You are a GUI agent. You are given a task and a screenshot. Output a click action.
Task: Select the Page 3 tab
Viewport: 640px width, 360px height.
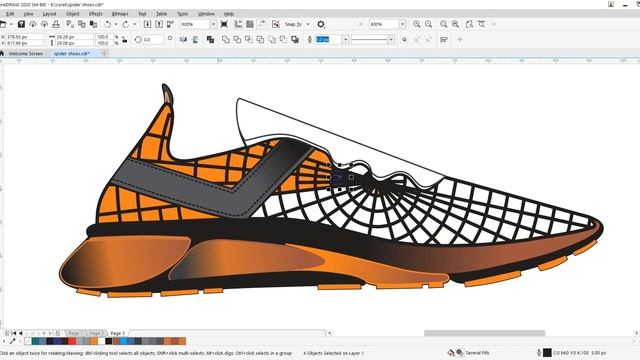pyautogui.click(x=118, y=333)
